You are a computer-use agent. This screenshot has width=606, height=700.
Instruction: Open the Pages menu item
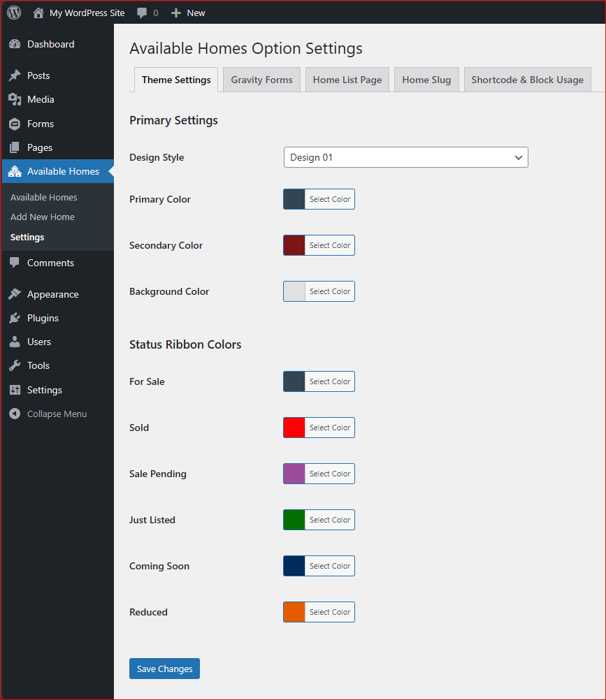click(57, 147)
